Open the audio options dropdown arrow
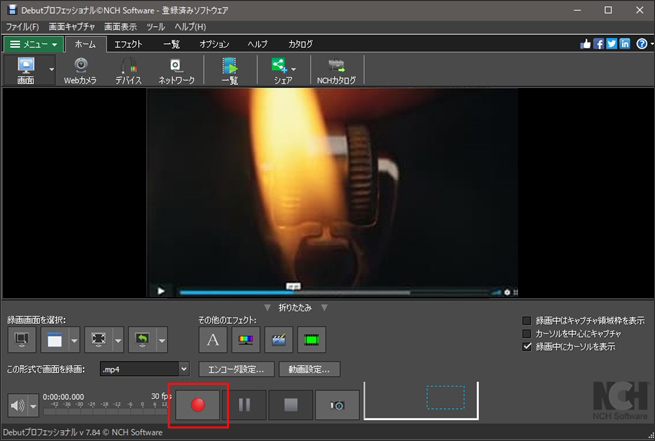This screenshot has height=441, width=655. (x=33, y=406)
